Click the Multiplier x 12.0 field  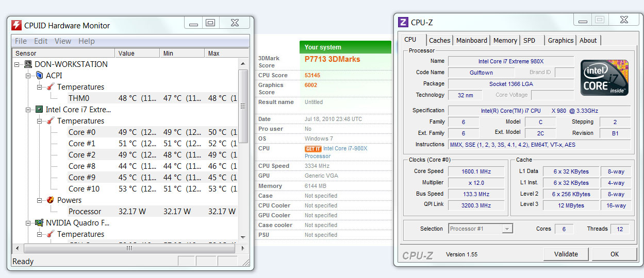[476, 183]
